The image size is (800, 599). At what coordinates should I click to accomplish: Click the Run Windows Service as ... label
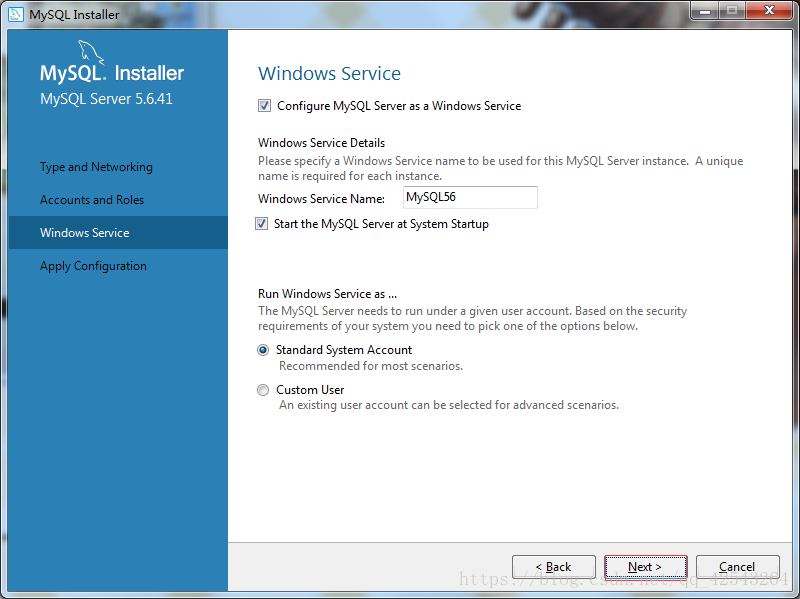[x=328, y=294]
